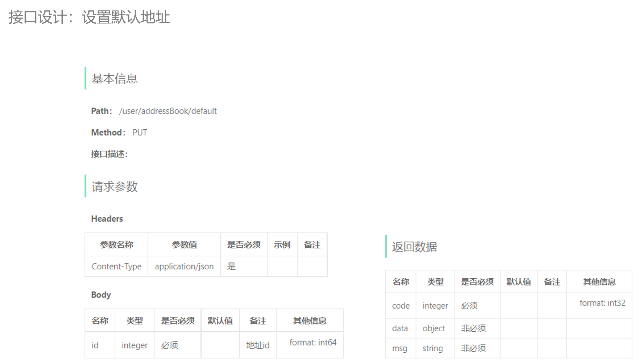The image size is (640, 364).
Task: Click the data object type cell
Action: click(x=434, y=328)
